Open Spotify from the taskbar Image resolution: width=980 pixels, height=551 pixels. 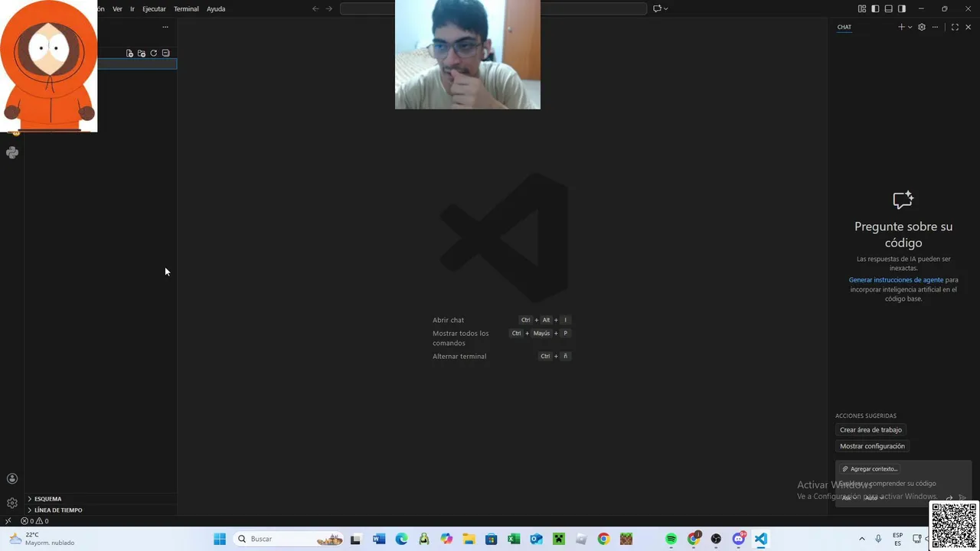(x=671, y=539)
